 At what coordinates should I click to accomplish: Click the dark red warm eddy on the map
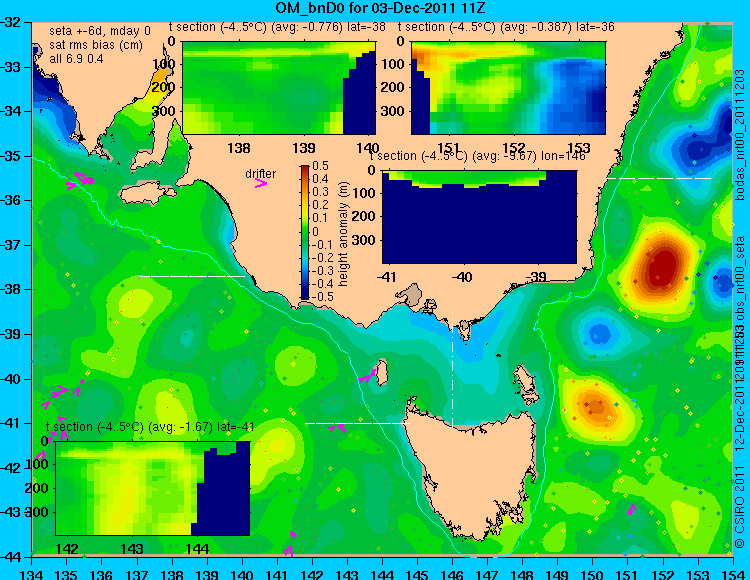coord(662,268)
